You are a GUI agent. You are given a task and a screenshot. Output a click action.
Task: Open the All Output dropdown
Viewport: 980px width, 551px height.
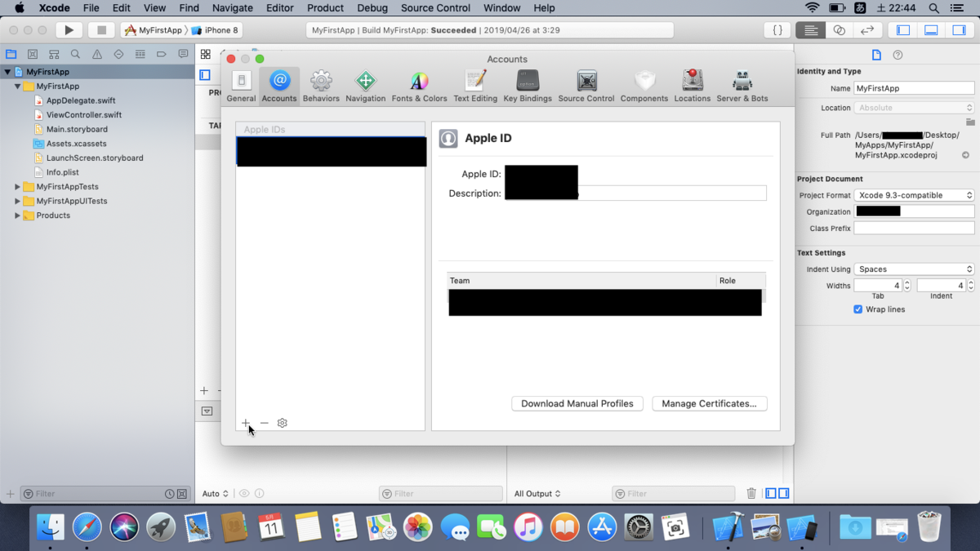537,494
